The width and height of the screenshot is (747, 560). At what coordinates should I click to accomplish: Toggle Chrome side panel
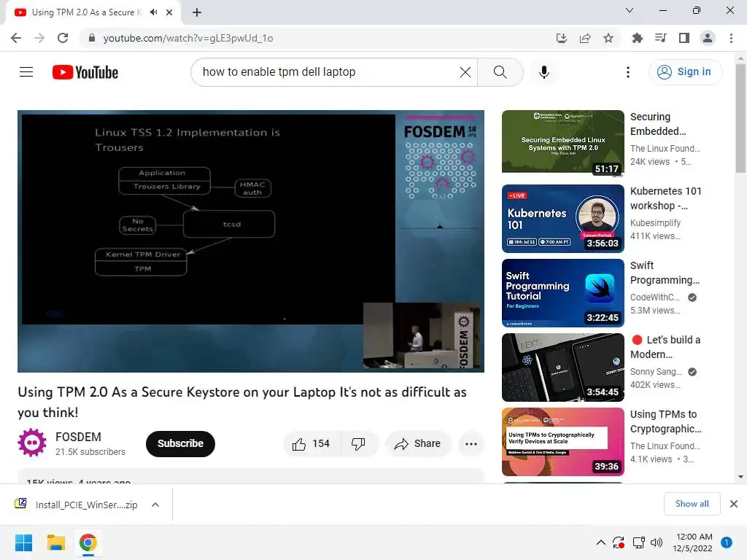click(x=684, y=38)
